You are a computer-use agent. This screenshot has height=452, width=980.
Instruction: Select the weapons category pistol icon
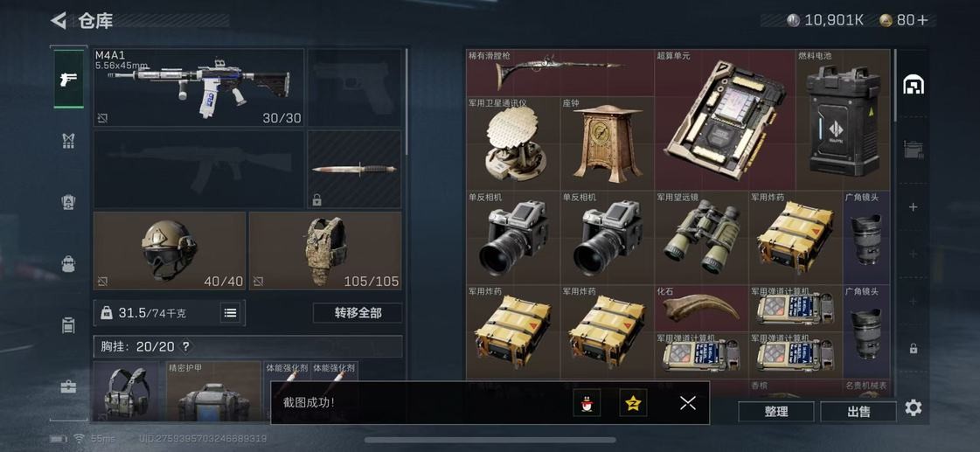(68, 79)
